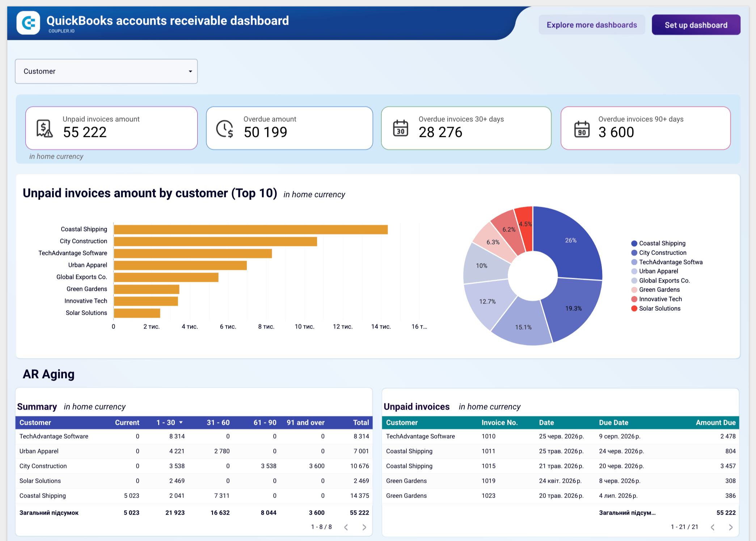756x541 pixels.
Task: Click the City Construction bar in chart
Action: click(215, 242)
